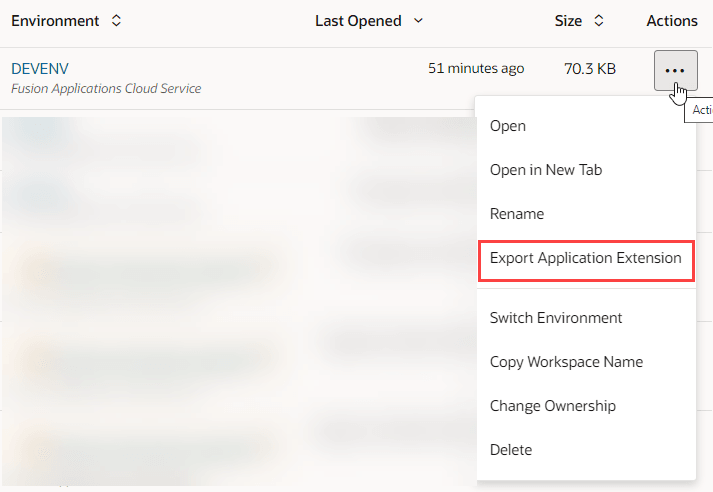
Task: Open the DEVENV row actions menu button
Action: tap(675, 70)
